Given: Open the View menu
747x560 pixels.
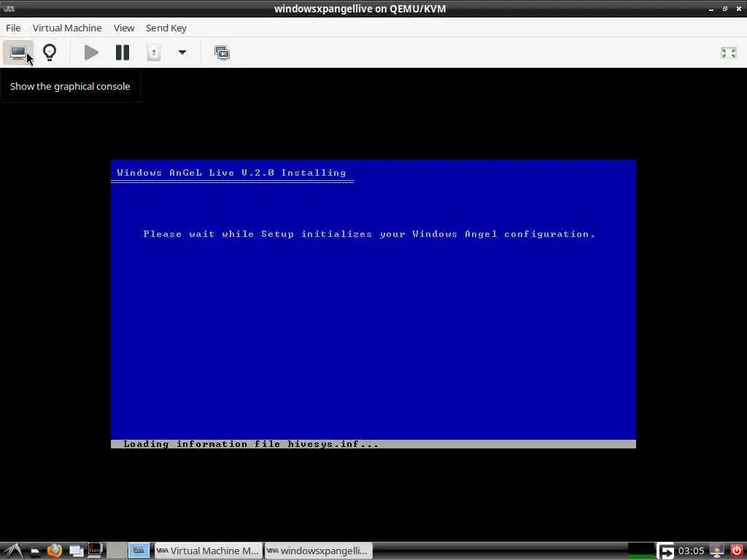Looking at the screenshot, I should (x=124, y=28).
